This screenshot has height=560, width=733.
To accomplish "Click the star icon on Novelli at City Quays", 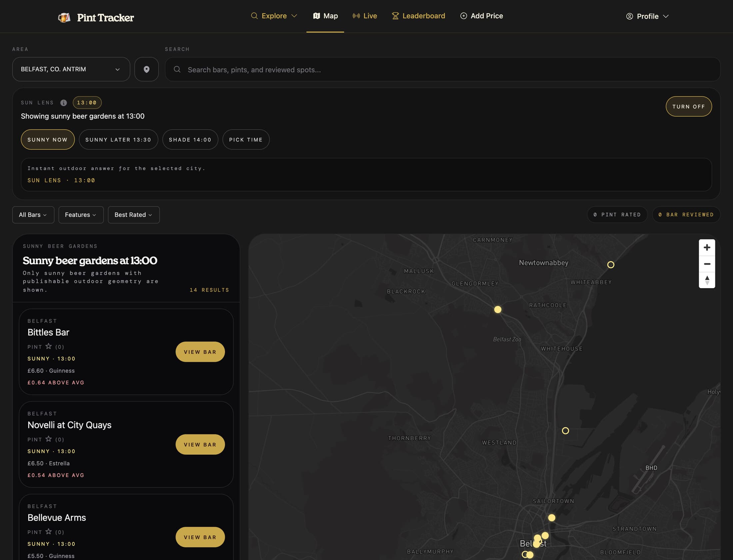I will (48, 439).
